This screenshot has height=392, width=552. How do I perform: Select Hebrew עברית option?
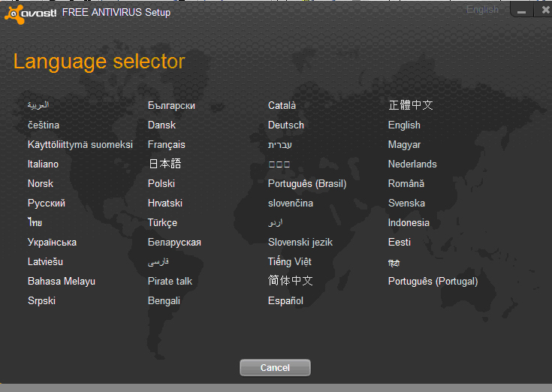[x=280, y=145]
